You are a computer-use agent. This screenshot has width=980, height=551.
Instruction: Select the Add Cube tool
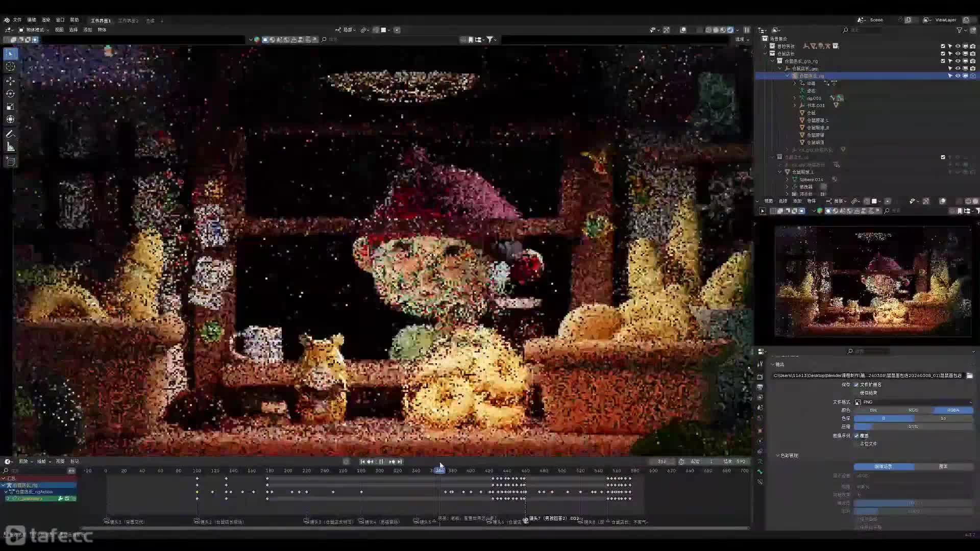tap(10, 162)
